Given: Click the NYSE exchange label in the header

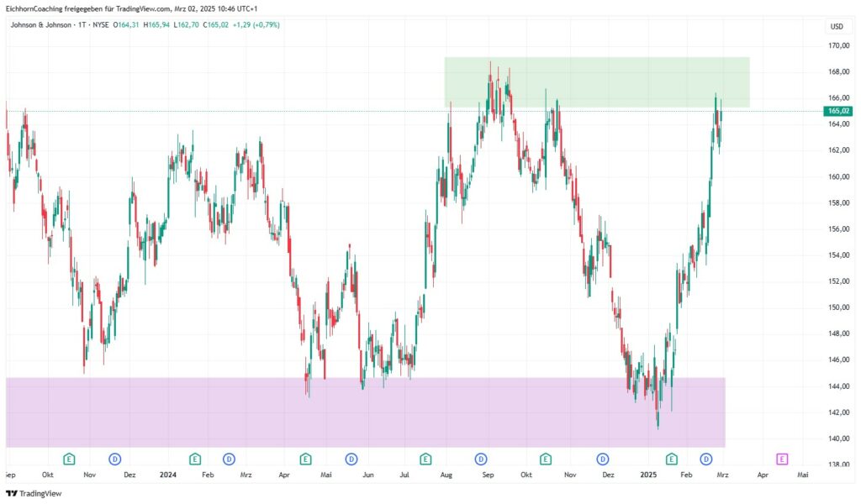Looking at the screenshot, I should (x=101, y=24).
